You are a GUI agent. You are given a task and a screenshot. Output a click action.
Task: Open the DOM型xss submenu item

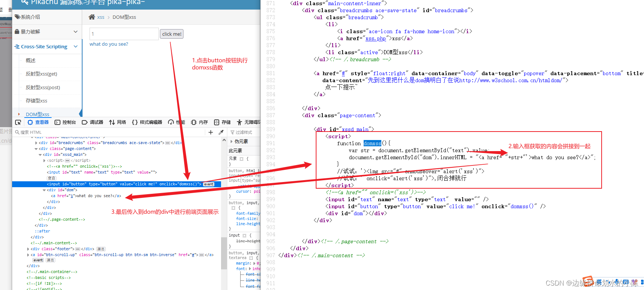point(37,114)
